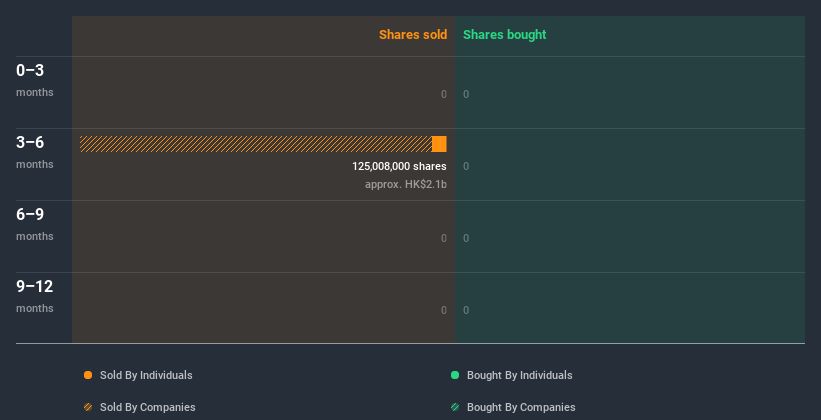
Task: Select the Shares bought column header
Action: coord(505,35)
